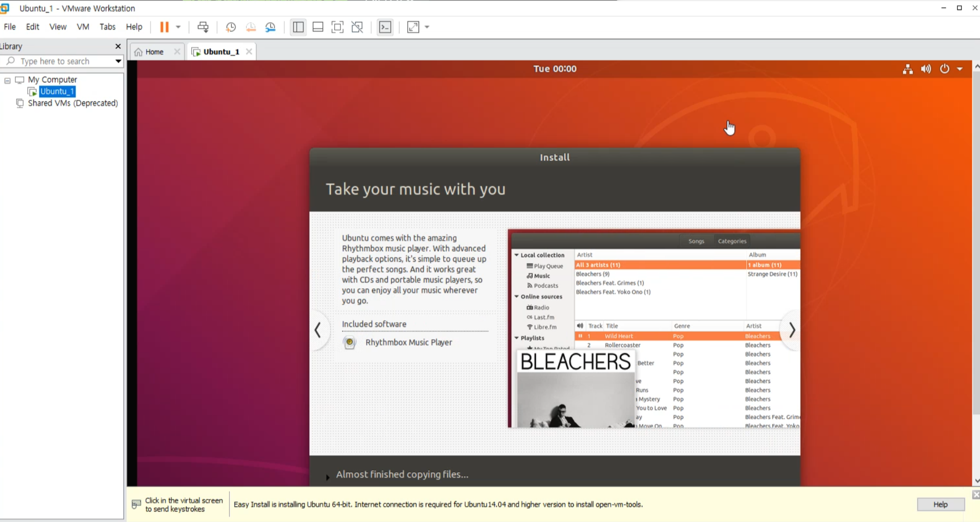Click the Tue 00:00 clock
This screenshot has height=522, width=980.
click(x=555, y=69)
